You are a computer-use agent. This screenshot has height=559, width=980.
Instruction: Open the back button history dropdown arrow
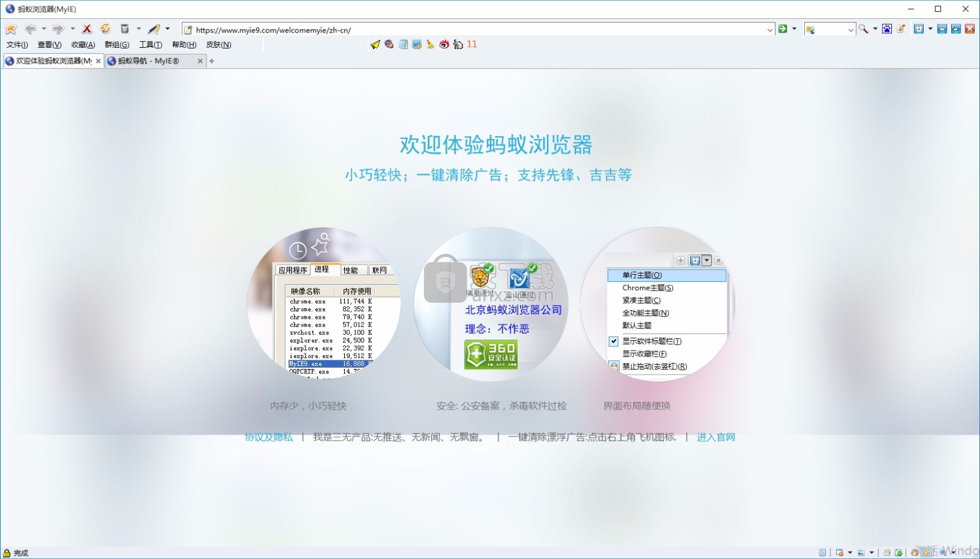(x=43, y=29)
